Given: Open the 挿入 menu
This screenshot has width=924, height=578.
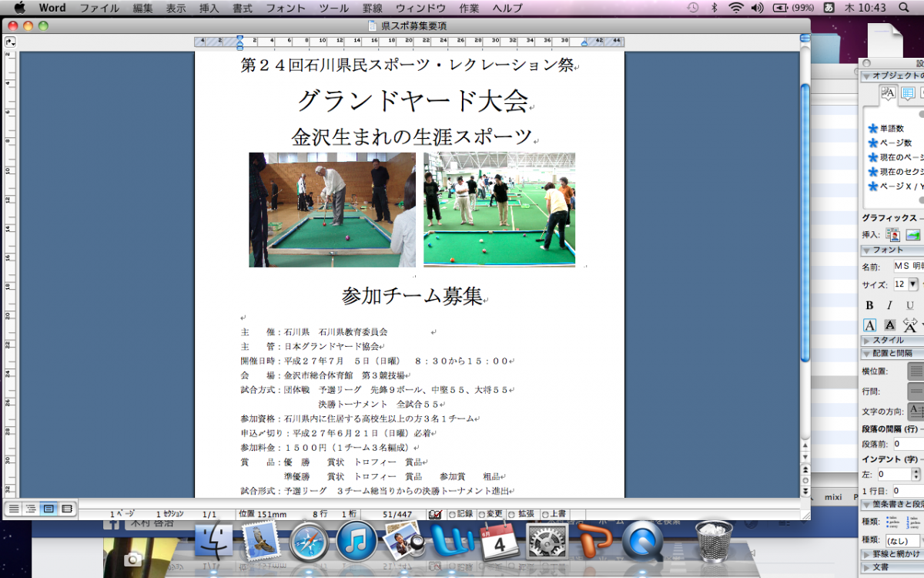Looking at the screenshot, I should point(209,8).
